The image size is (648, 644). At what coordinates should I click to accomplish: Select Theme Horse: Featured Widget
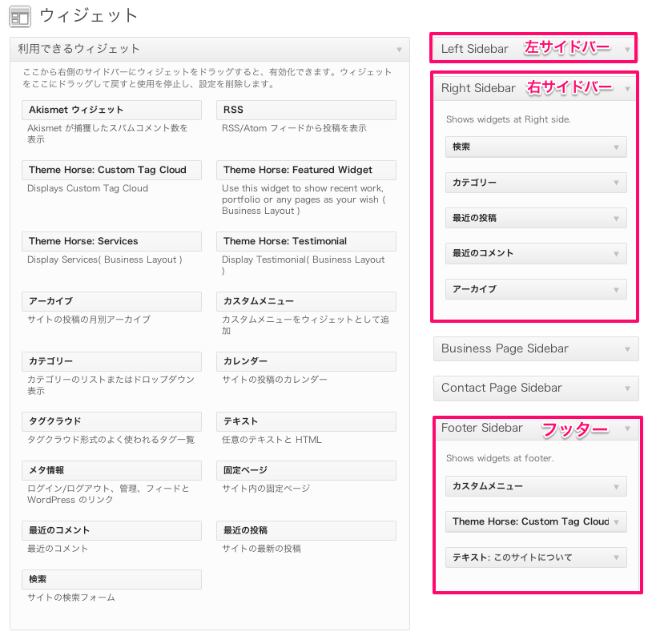point(306,170)
